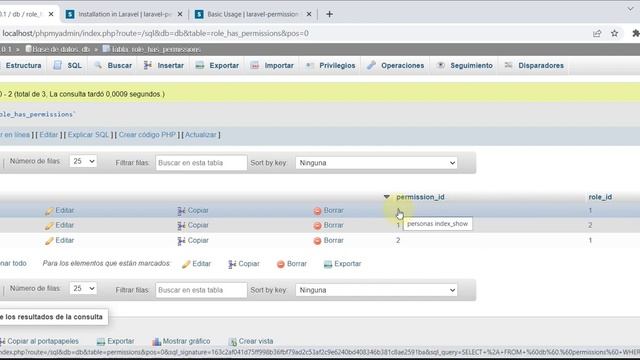The image size is (640, 360).
Task: Click the Explicar SQL link
Action: [x=89, y=135]
